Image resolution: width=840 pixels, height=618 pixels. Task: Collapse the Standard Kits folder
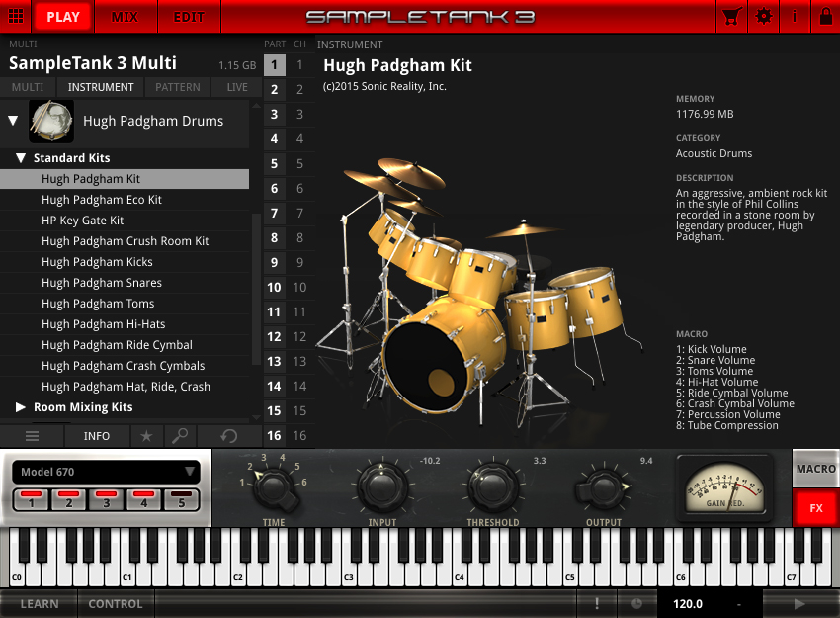pos(21,158)
